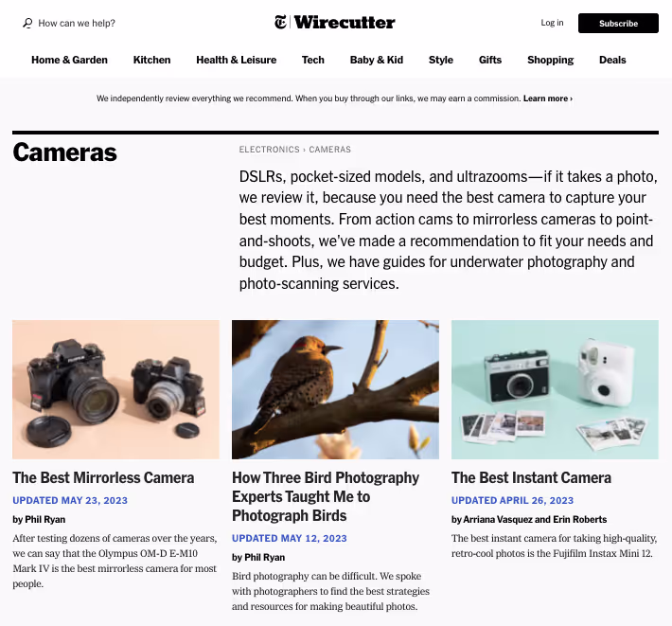Open the Baby & Kid menu
The image size is (672, 626).
[377, 60]
